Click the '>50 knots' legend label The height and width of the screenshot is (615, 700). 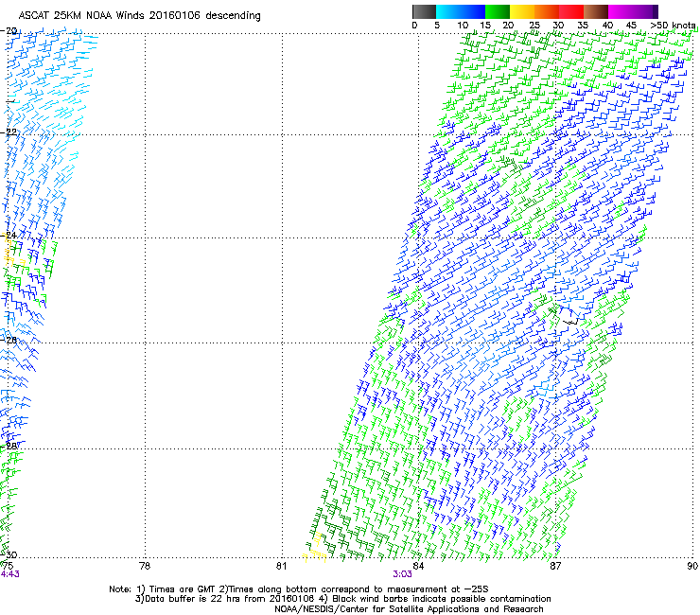point(673,26)
